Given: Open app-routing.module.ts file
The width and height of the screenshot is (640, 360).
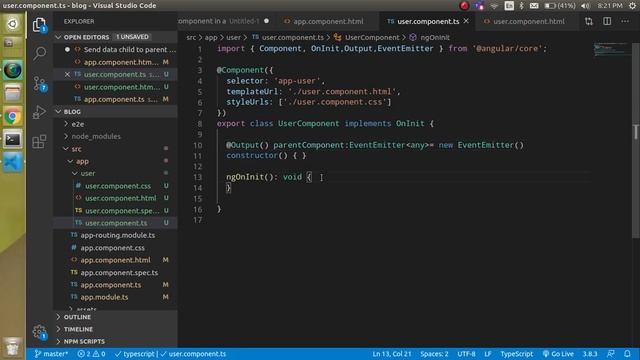Looking at the screenshot, I should (x=118, y=236).
